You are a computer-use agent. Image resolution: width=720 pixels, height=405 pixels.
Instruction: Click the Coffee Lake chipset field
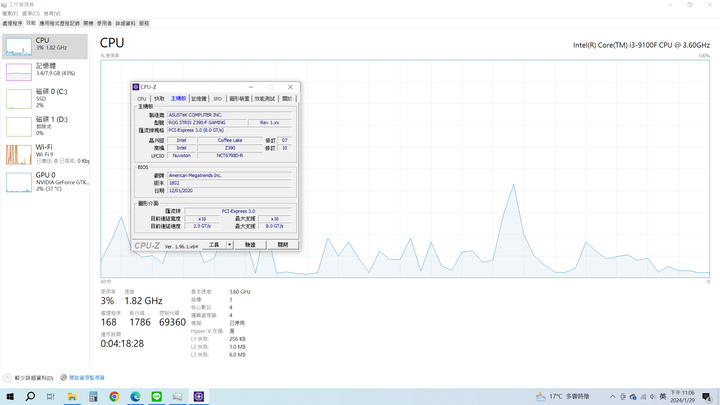coord(230,140)
